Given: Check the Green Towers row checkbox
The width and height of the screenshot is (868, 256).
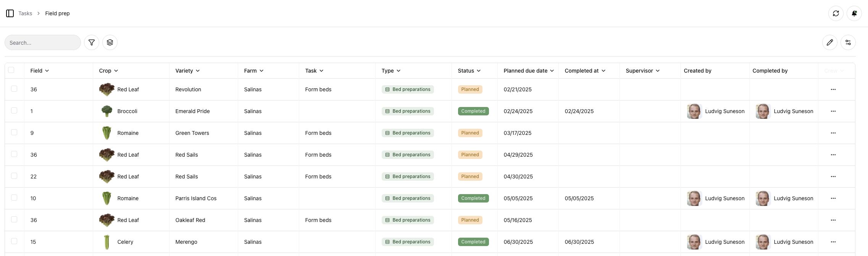Looking at the screenshot, I should pyautogui.click(x=14, y=132).
